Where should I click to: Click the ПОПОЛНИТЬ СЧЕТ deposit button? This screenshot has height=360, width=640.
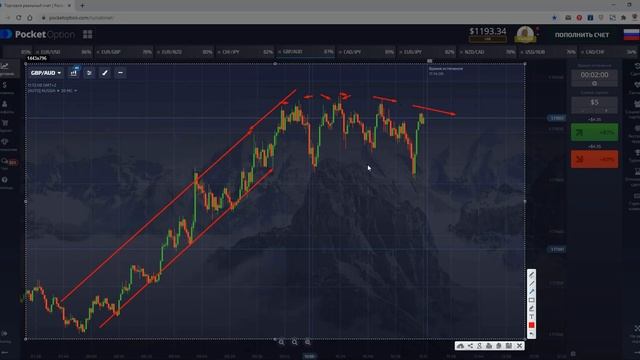[582, 35]
